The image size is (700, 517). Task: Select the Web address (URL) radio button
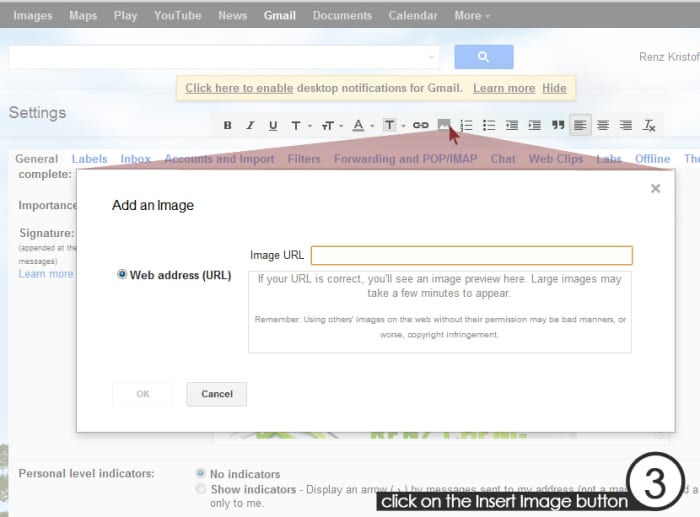tap(121, 274)
